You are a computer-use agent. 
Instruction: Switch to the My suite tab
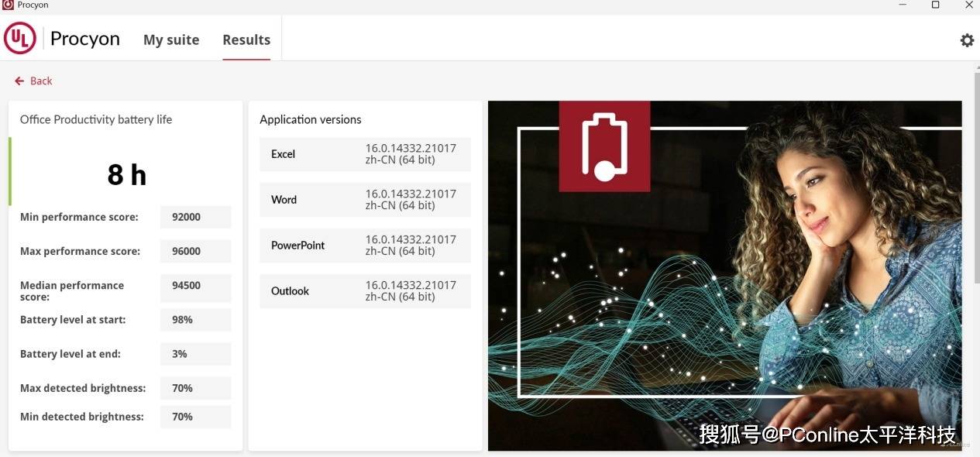coord(171,40)
